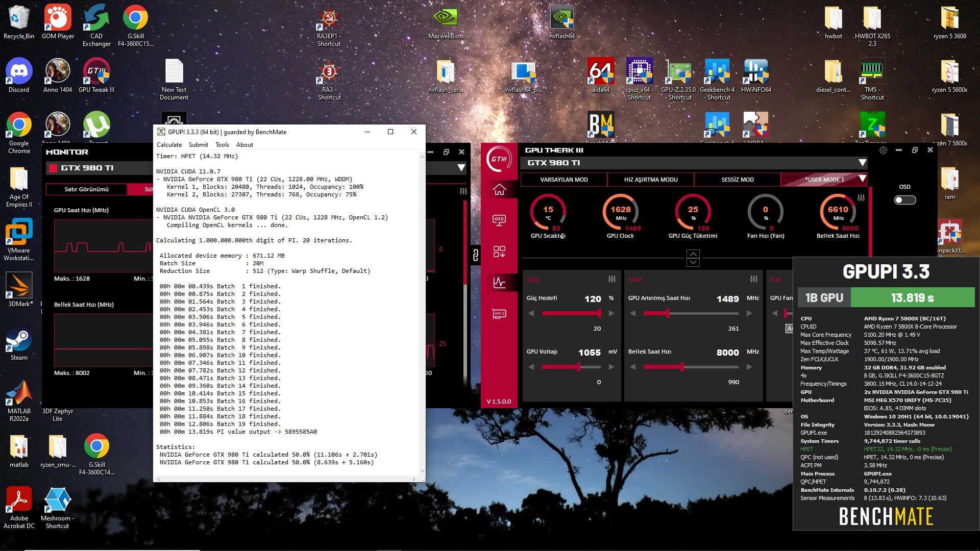Open nvflash64 desktop icon
The width and height of the screenshot is (980, 551).
[x=562, y=22]
